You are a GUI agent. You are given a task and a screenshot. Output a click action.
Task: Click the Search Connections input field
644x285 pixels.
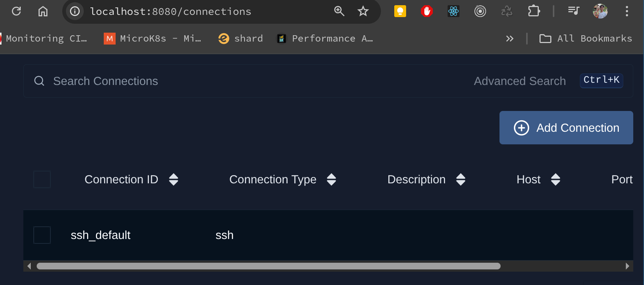coord(222,81)
